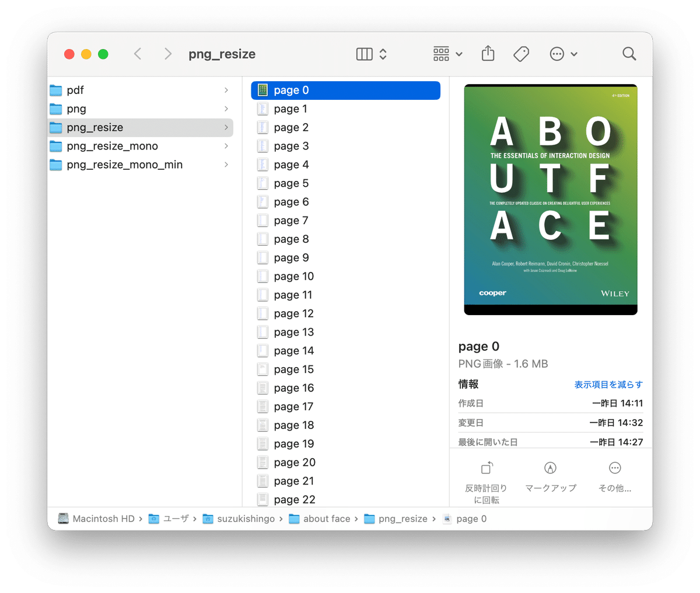Select the file page 13

(x=345, y=332)
